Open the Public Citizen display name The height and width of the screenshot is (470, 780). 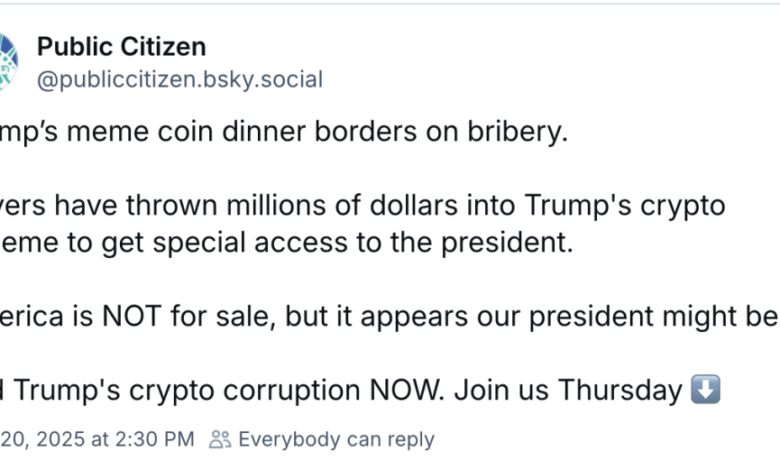click(121, 47)
